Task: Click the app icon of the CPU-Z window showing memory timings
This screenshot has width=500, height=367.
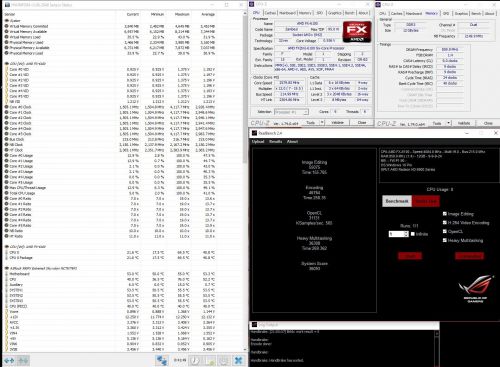Action: pos(378,4)
